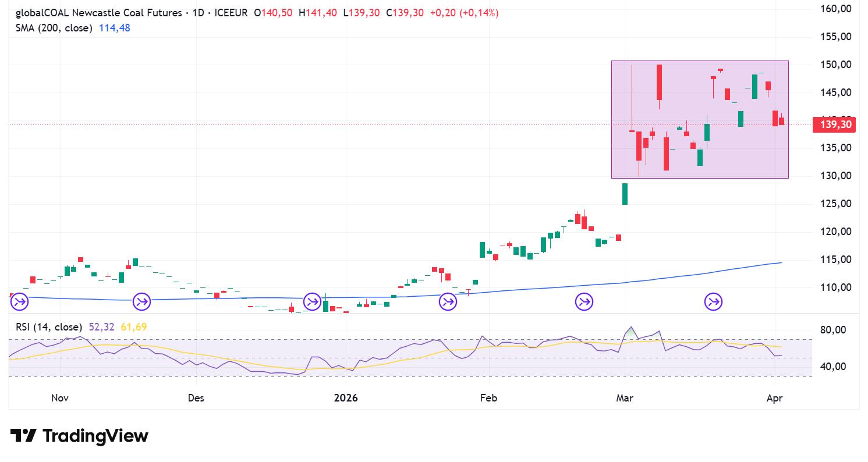This screenshot has height=462, width=868.
Task: Open the event marker just before the Feb label
Action: coord(448,301)
